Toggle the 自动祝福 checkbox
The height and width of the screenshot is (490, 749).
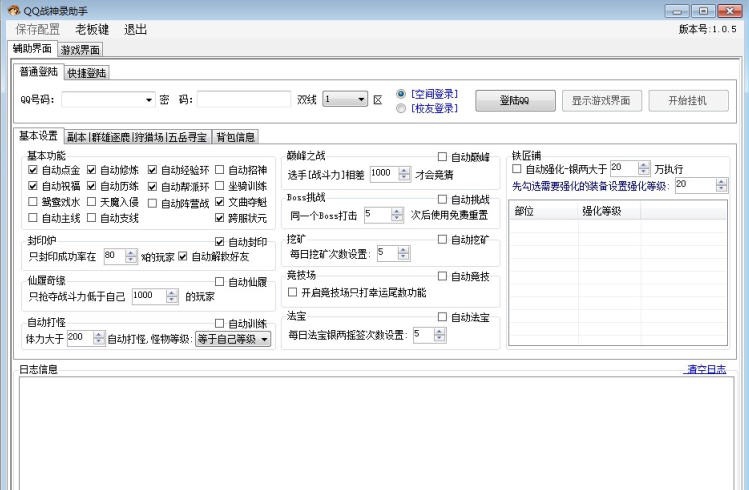click(x=33, y=185)
